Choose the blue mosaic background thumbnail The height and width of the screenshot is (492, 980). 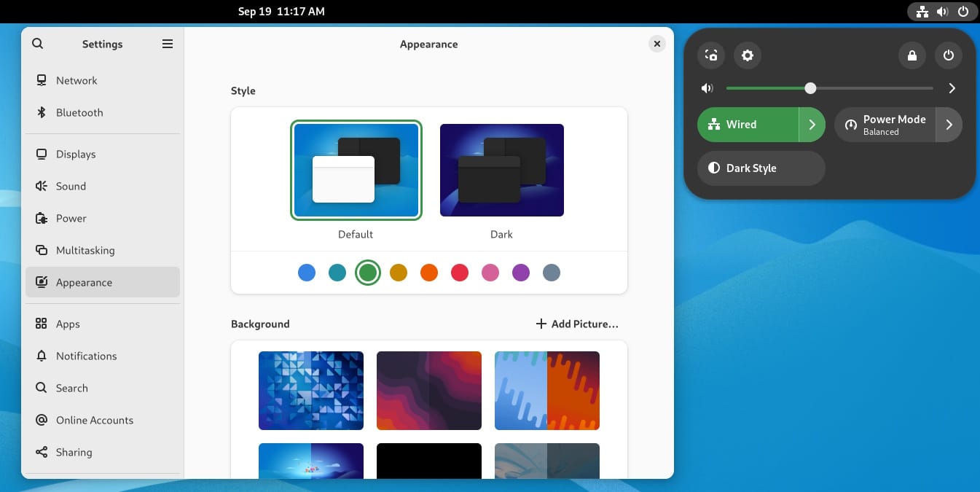pyautogui.click(x=311, y=391)
